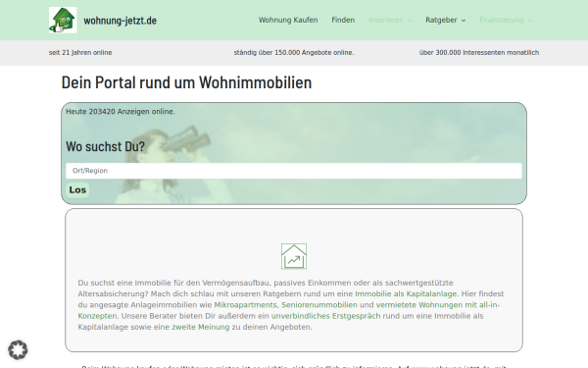Open the zweite Meinung link
Image resolution: width=588 pixels, height=368 pixels.
pos(201,327)
